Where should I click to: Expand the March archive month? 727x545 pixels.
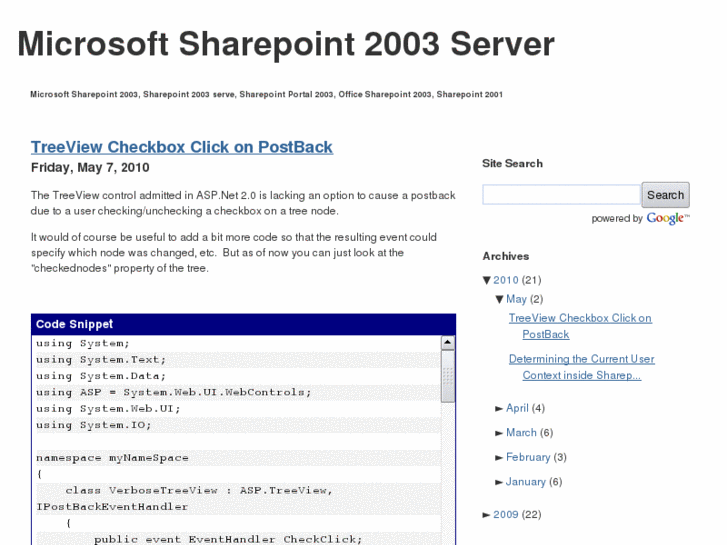point(499,433)
